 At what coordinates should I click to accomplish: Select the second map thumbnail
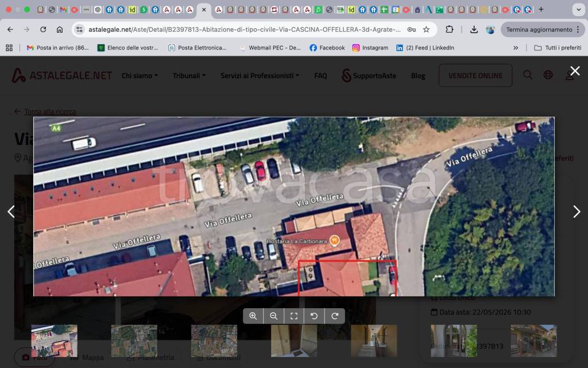click(134, 340)
